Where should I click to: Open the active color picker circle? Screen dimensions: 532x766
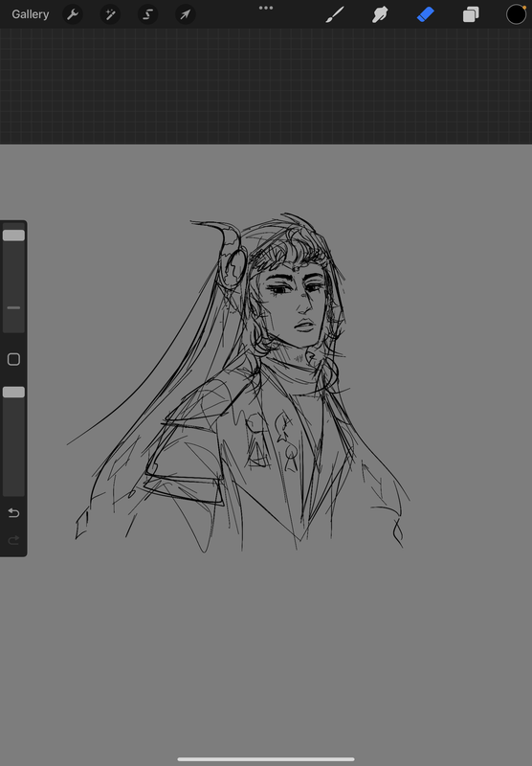pyautogui.click(x=516, y=14)
